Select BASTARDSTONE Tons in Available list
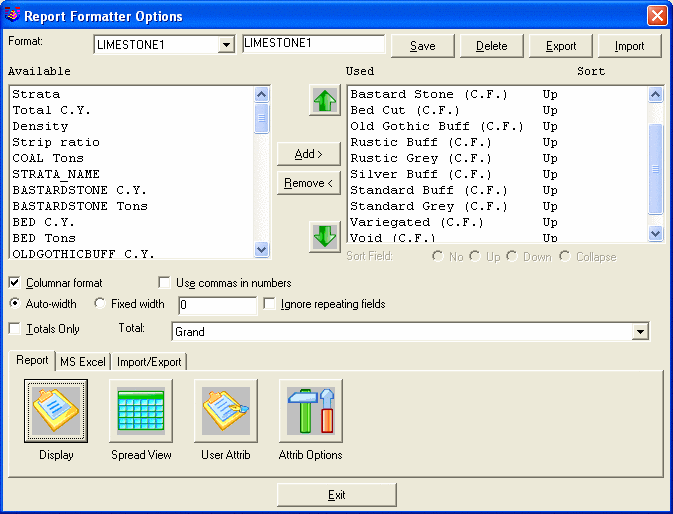 click(131, 206)
